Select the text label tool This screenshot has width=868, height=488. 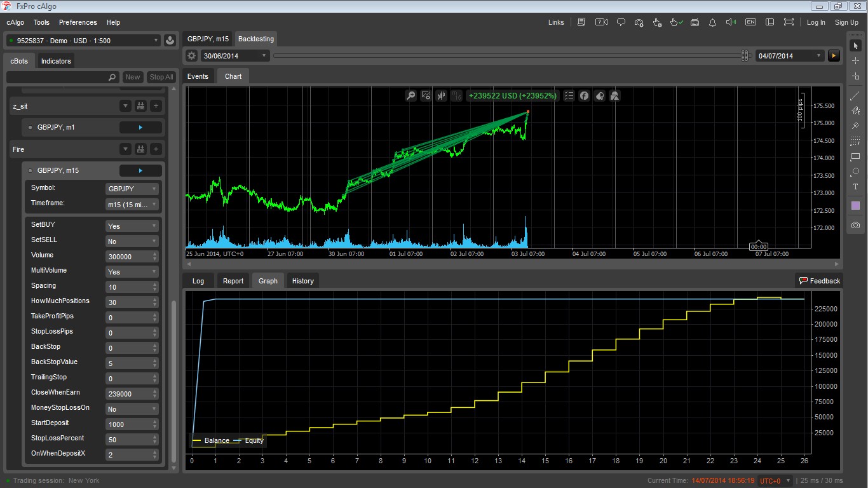855,187
